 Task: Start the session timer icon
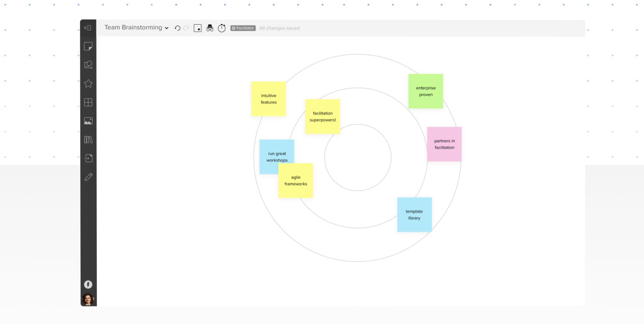coord(222,28)
